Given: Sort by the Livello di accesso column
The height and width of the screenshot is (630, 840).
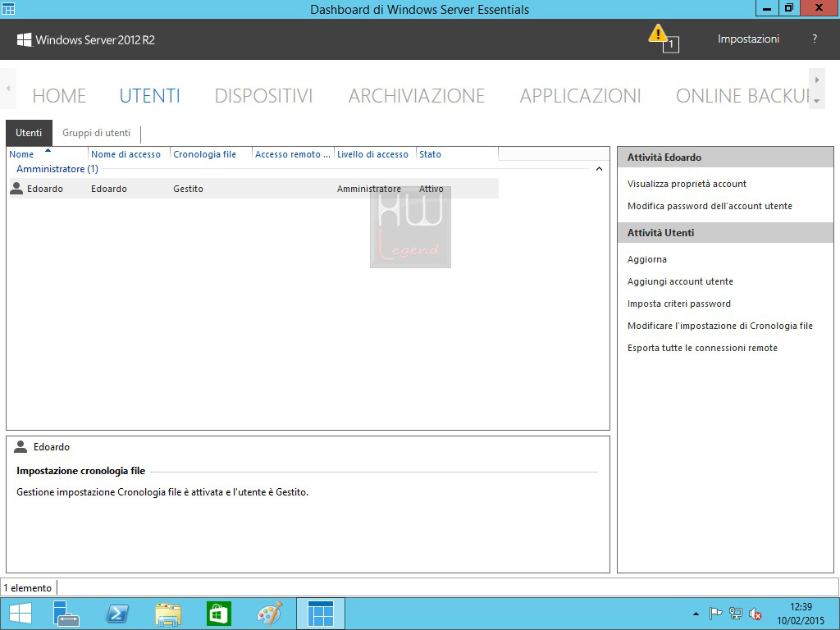Looking at the screenshot, I should pyautogui.click(x=375, y=154).
